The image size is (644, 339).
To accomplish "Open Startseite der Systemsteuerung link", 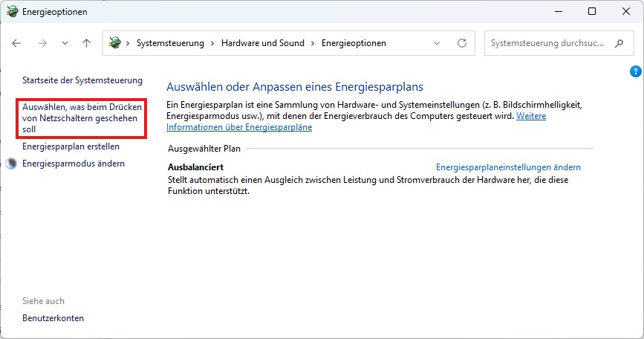I will coord(82,80).
